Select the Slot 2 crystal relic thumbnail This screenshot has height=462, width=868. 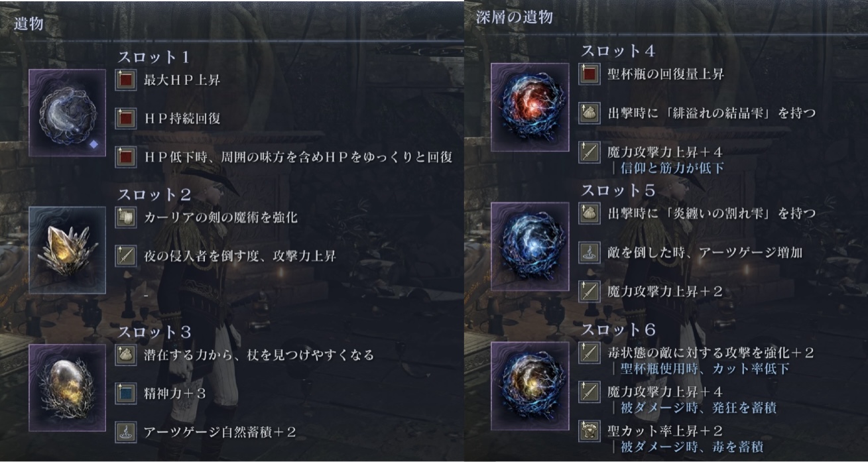click(67, 250)
